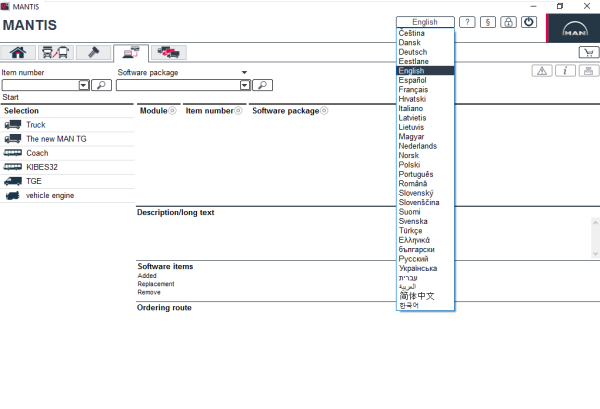
Task: Select Coach in Selection list
Action: tap(67, 153)
